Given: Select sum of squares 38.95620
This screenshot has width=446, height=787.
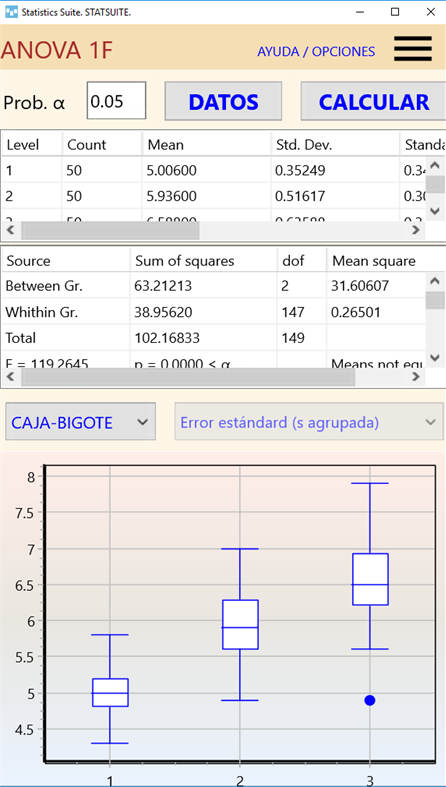Looking at the screenshot, I should [163, 313].
